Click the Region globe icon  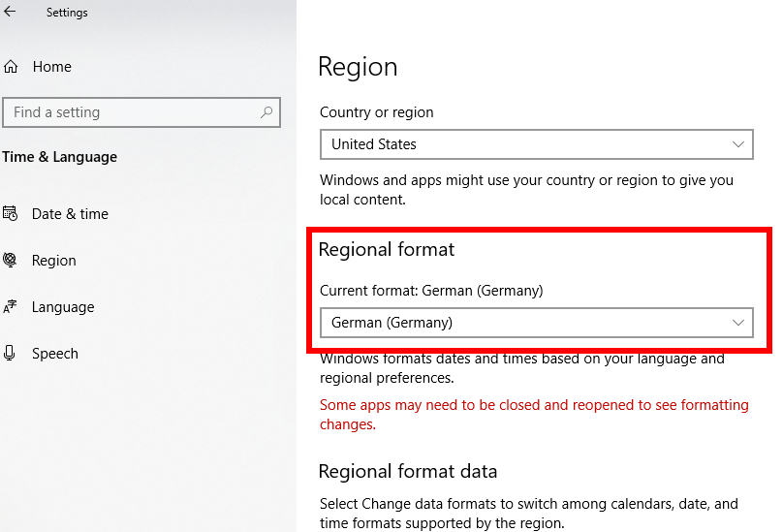click(10, 260)
